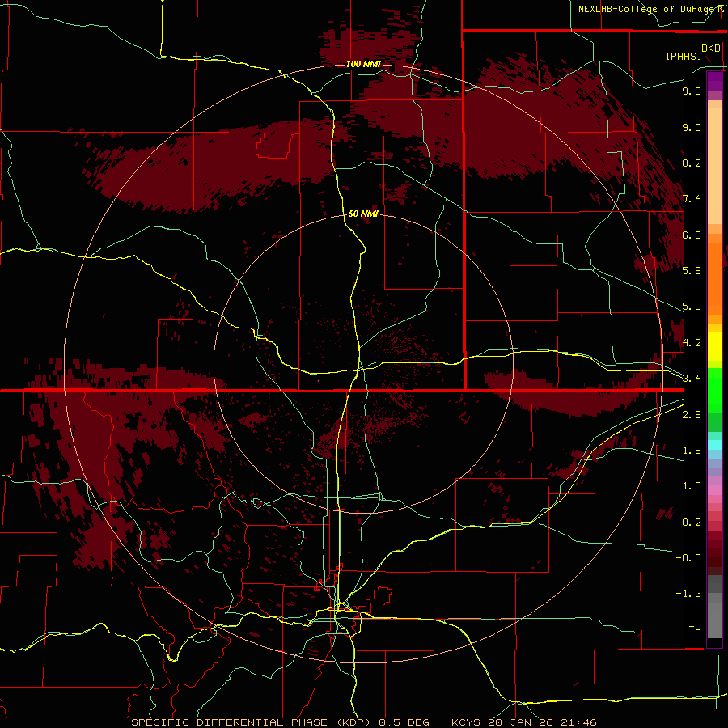This screenshot has height=728, width=728.
Task: Click the 8.2 value on color scale
Action: pyautogui.click(x=692, y=163)
